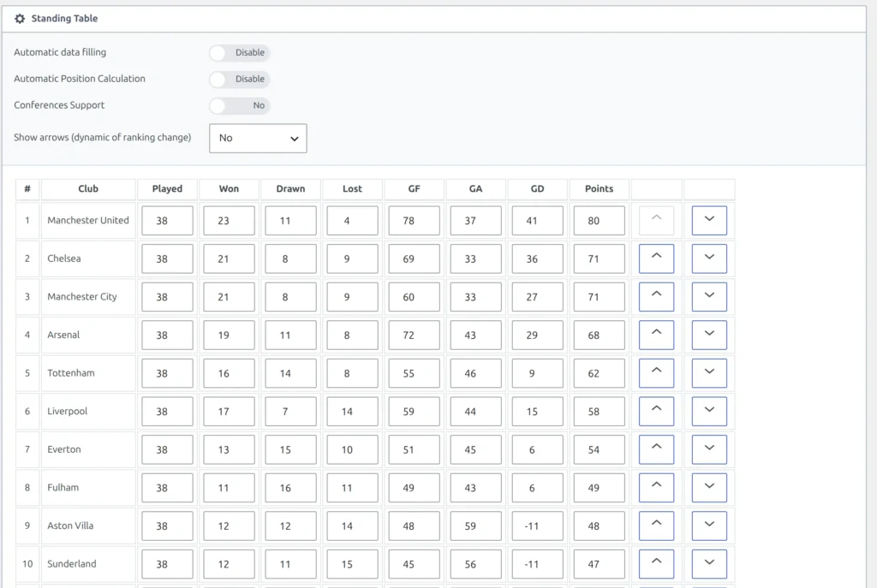Viewport: 877px width, 588px height.
Task: Open the Show arrows dropdown
Action: coord(258,138)
